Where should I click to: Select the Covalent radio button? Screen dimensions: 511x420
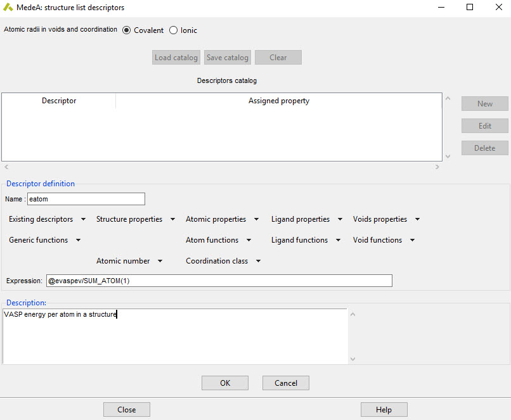(x=127, y=30)
